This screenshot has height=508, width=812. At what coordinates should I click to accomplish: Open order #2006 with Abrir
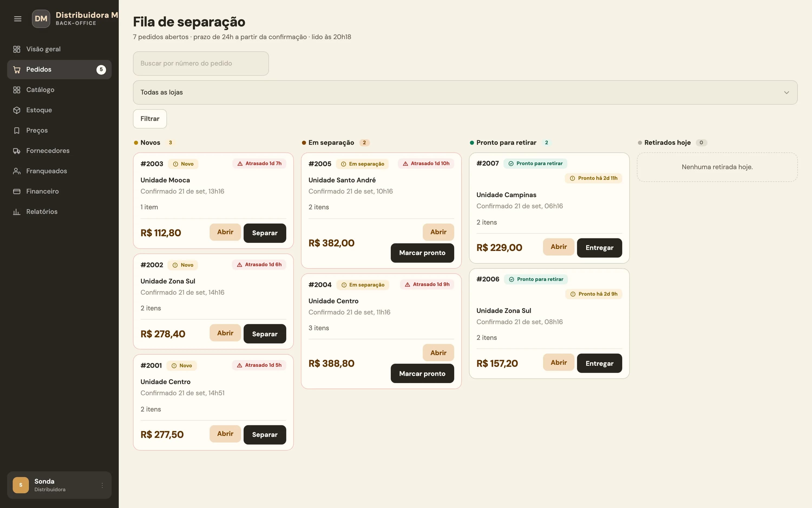pos(559,363)
